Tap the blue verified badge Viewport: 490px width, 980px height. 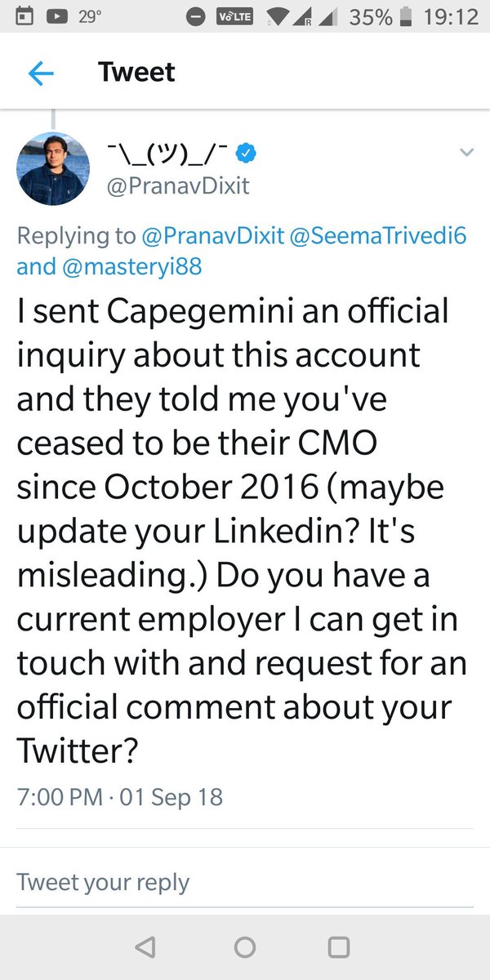pos(247,153)
